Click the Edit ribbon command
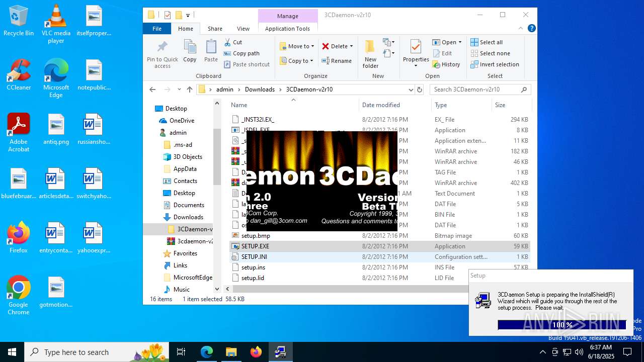644x362 pixels. click(x=442, y=53)
